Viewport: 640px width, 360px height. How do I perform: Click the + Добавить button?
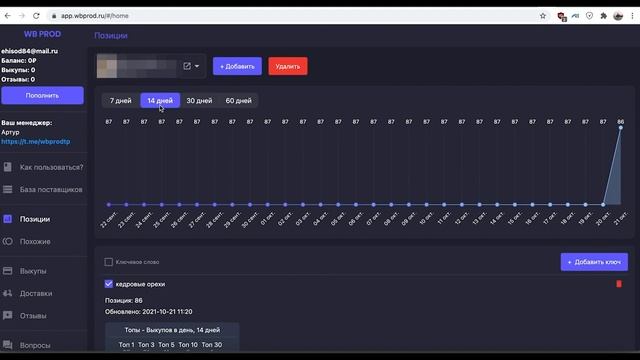pos(237,66)
